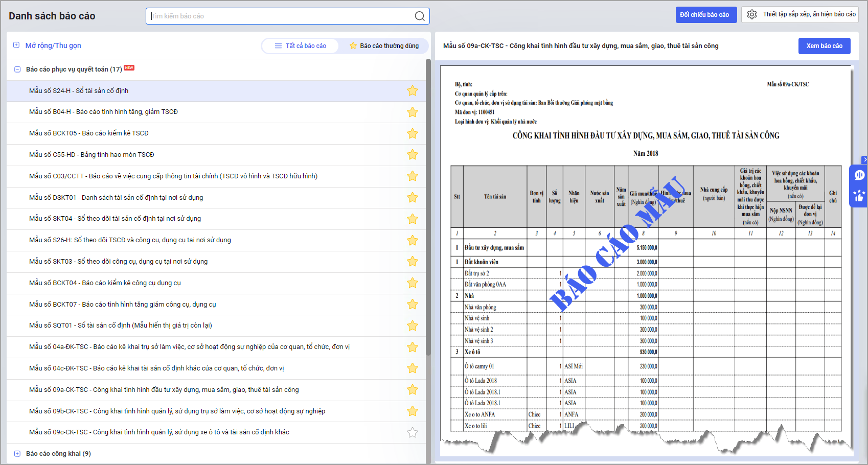Collapse Báo cáo phục vụ quyết toán group
Screen dimensions: 868x465
click(17, 69)
